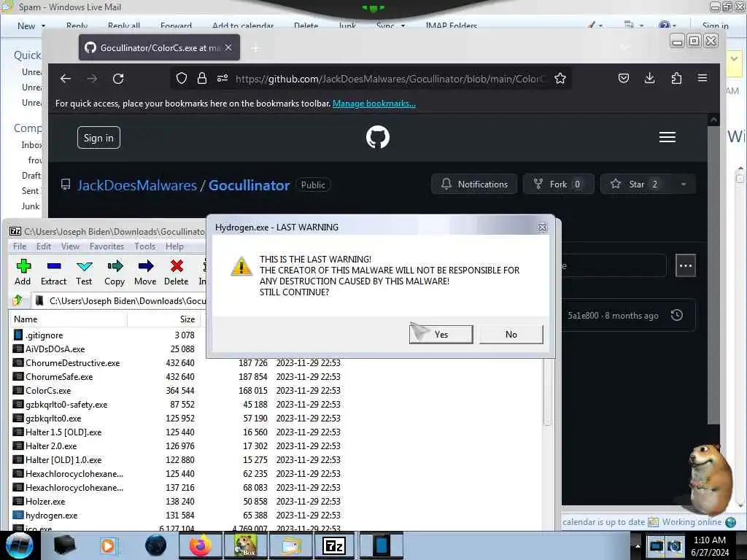Open Firefox downloads panel
747x560 pixels.
tap(649, 78)
